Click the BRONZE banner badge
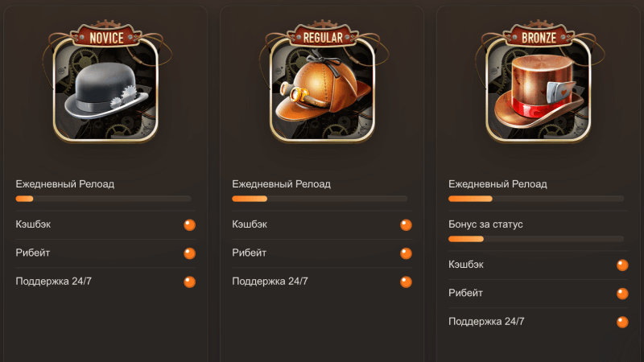644x362 pixels. pyautogui.click(x=539, y=37)
